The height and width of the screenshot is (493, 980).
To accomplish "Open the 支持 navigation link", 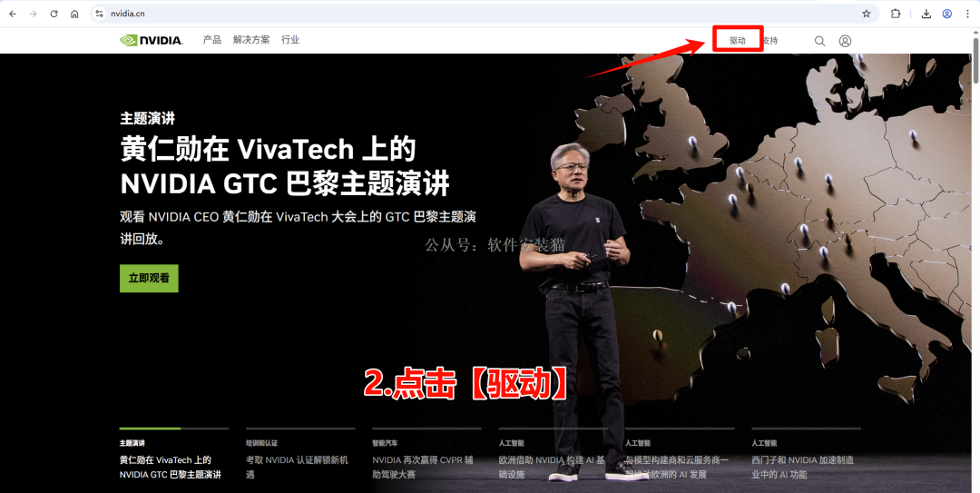I will tap(770, 41).
